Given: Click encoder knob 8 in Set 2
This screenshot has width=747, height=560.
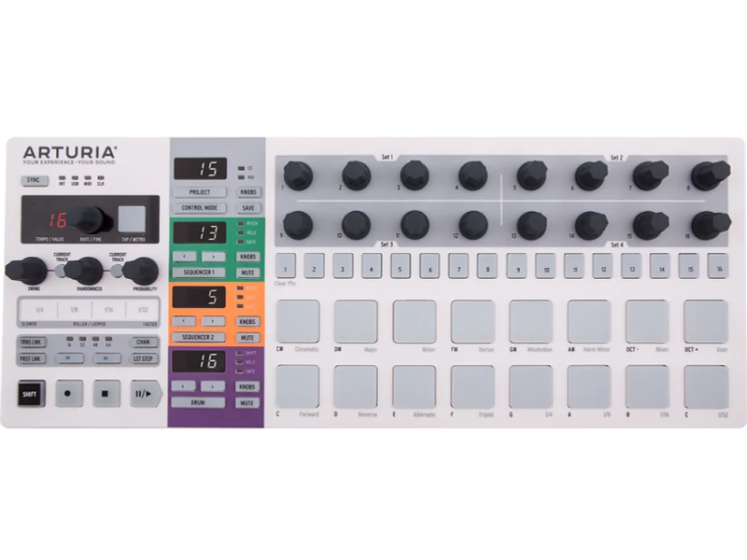Looking at the screenshot, I should [709, 175].
